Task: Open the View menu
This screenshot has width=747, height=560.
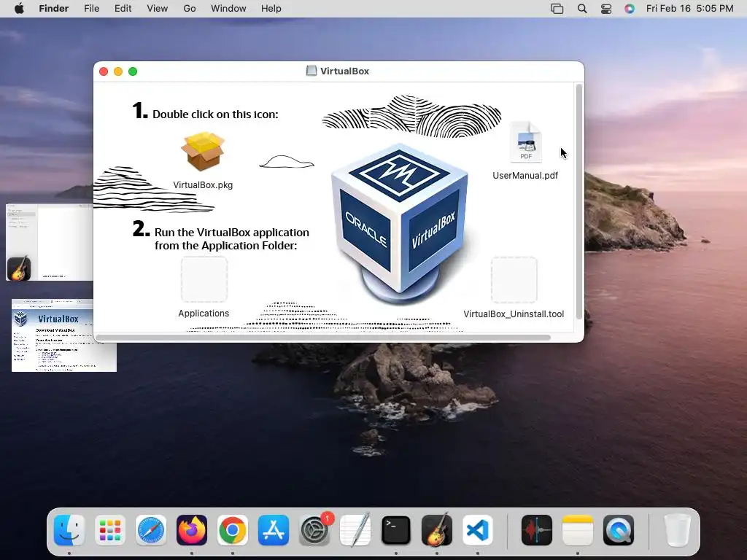Action: [x=158, y=9]
